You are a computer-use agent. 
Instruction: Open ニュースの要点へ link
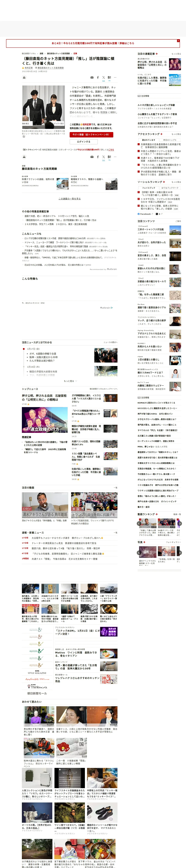coord(110,342)
